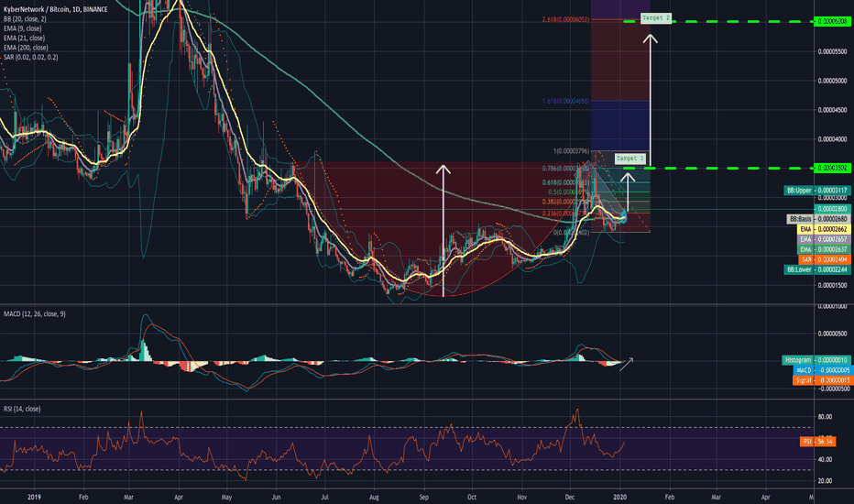The height and width of the screenshot is (504, 854).
Task: Click the 1.618 Fibonacci extension label
Action: click(565, 102)
